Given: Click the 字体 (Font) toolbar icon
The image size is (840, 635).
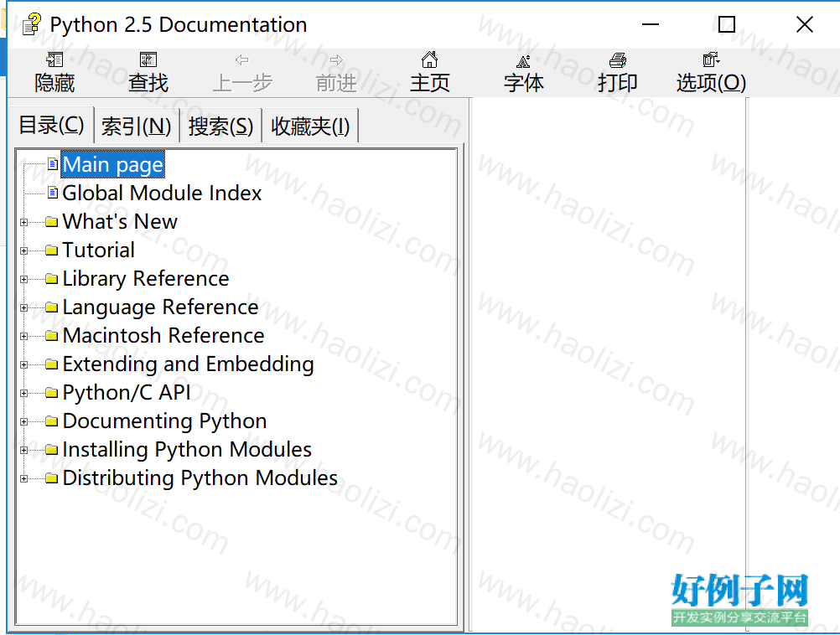Looking at the screenshot, I should tap(523, 60).
